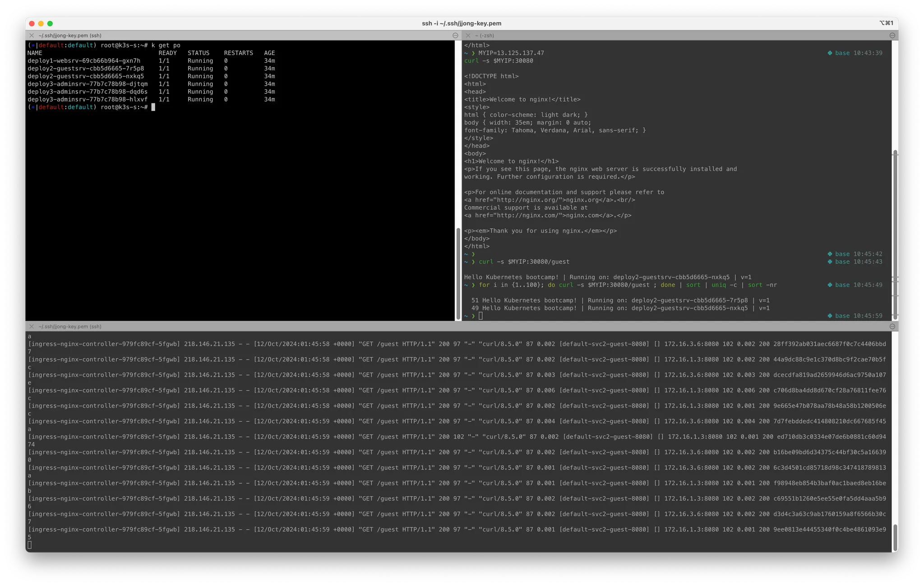Image resolution: width=924 pixels, height=586 pixels.
Task: Click the log line ending in 9ee0813e44455340f0c4be4861093e9
Action: coord(457,530)
